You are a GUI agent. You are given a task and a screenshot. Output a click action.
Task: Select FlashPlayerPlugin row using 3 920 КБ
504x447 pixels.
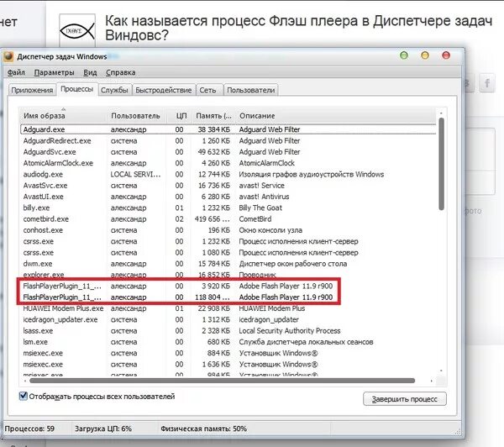[x=228, y=286]
